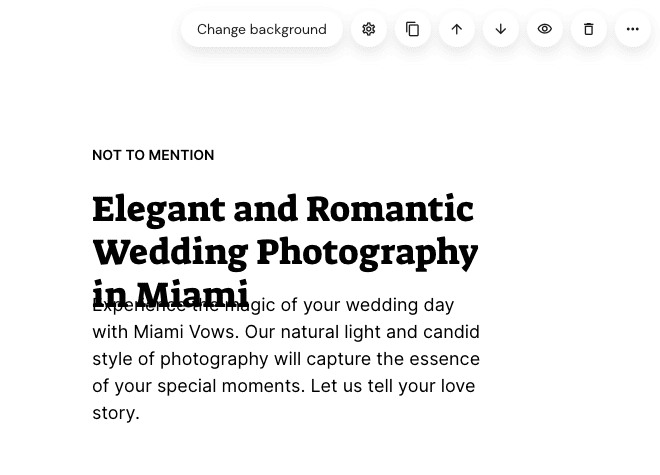
Task: Move section down with the down arrow
Action: [500, 29]
